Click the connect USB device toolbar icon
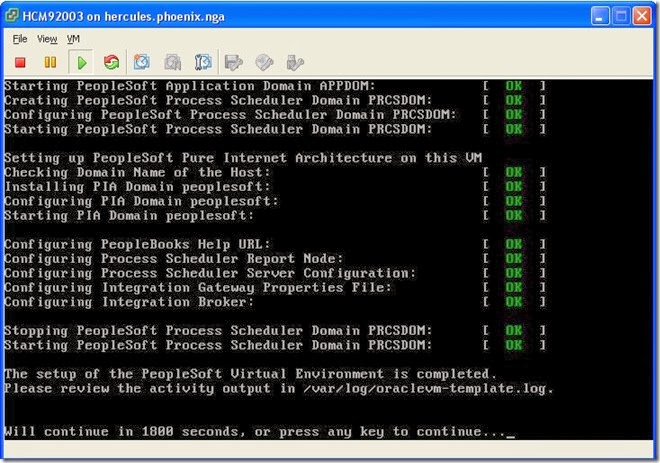 point(295,63)
